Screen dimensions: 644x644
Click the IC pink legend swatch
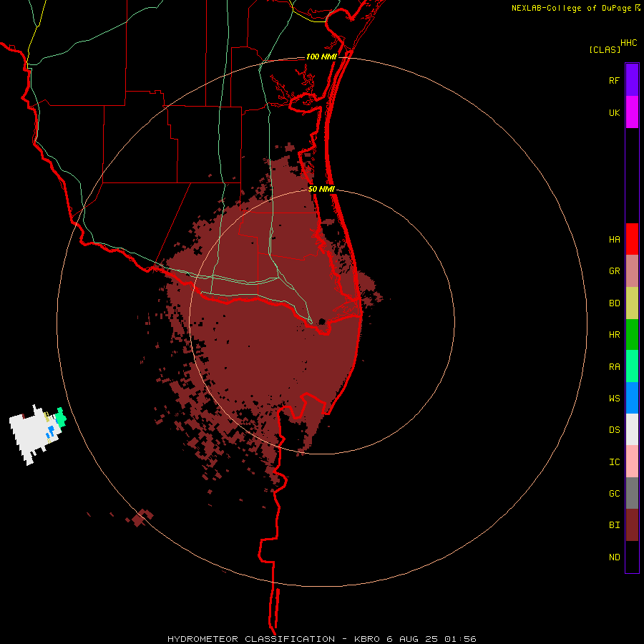coord(632,462)
